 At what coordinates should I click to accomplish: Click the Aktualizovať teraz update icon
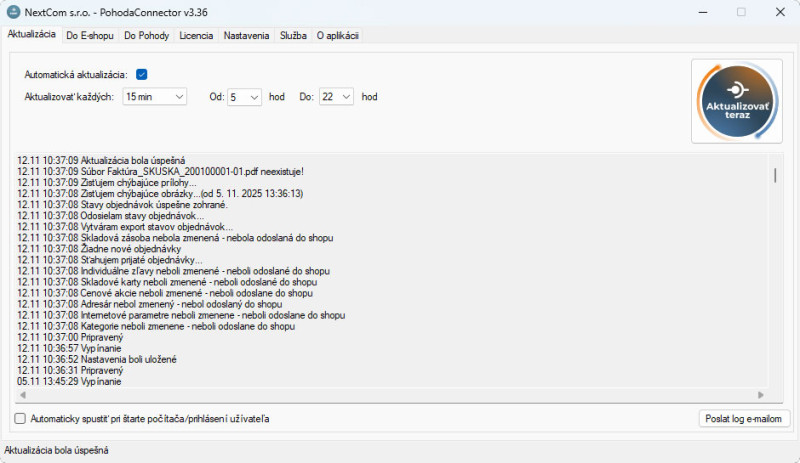tap(737, 101)
